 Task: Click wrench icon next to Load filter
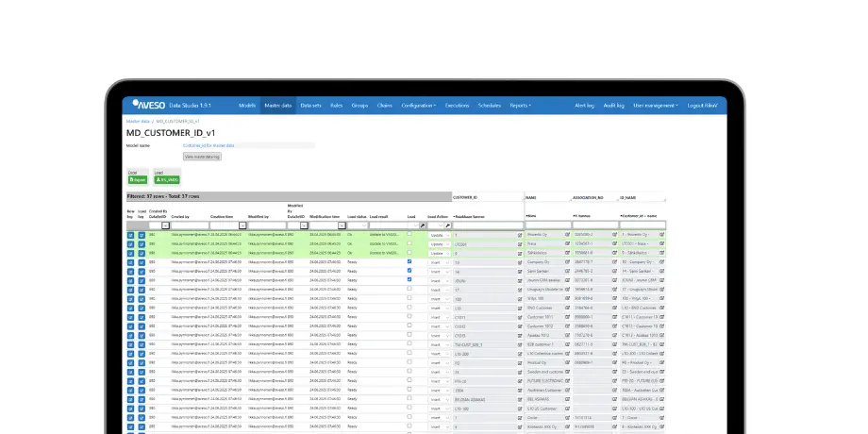pos(423,225)
